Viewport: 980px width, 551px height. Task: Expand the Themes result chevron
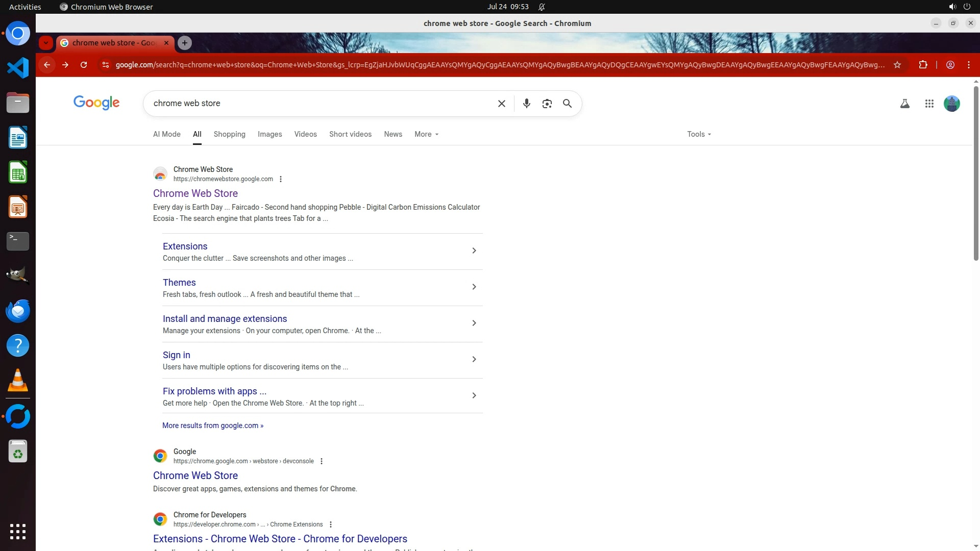click(474, 287)
